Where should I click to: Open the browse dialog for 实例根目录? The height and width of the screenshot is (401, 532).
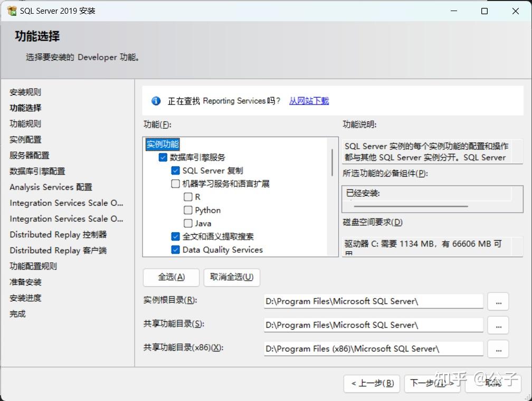click(498, 301)
